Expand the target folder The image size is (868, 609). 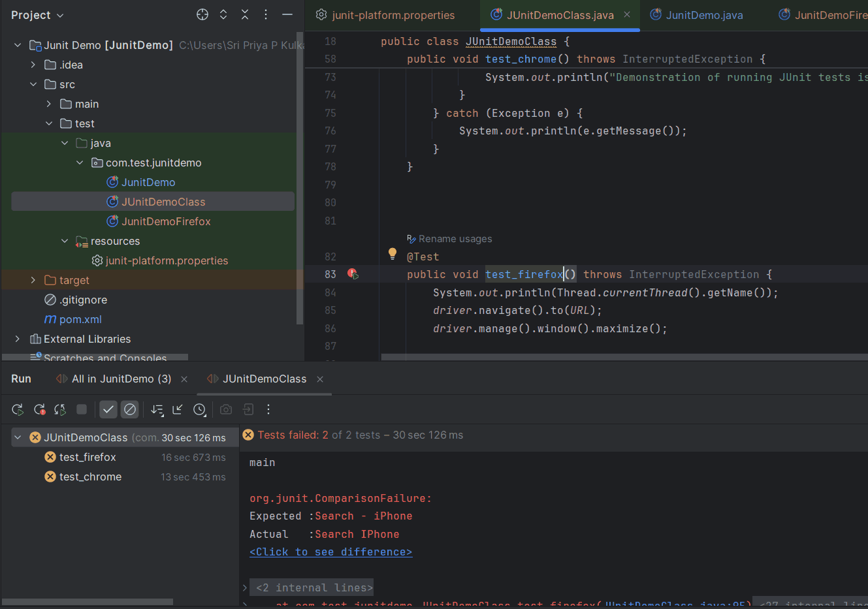pyautogui.click(x=33, y=280)
